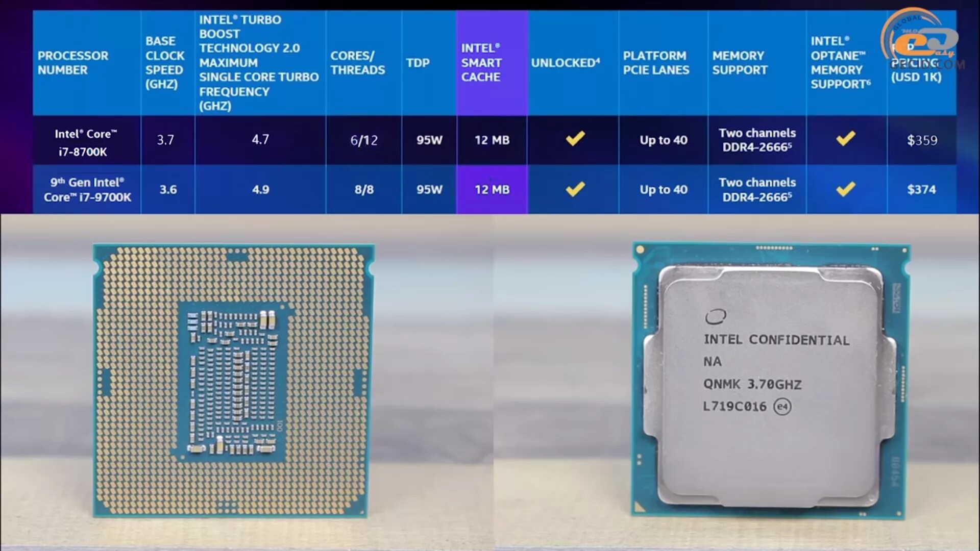Viewport: 980px width, 551px height.
Task: Toggle the i7-8700K Optane Memory Support checkbox
Action: (x=843, y=139)
